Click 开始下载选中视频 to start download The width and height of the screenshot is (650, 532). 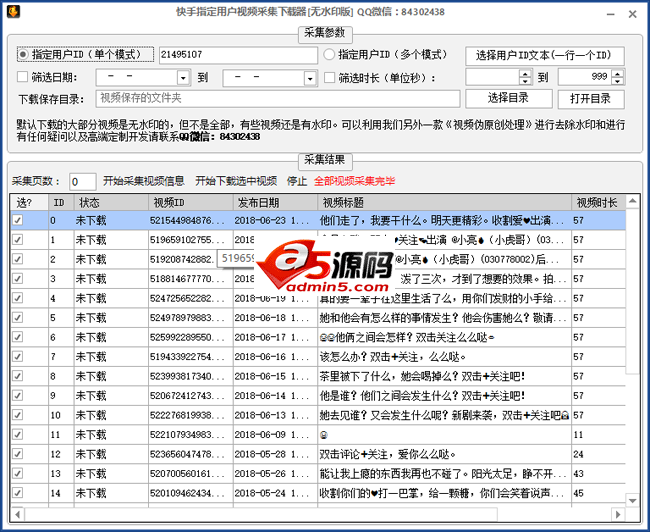pyautogui.click(x=236, y=181)
